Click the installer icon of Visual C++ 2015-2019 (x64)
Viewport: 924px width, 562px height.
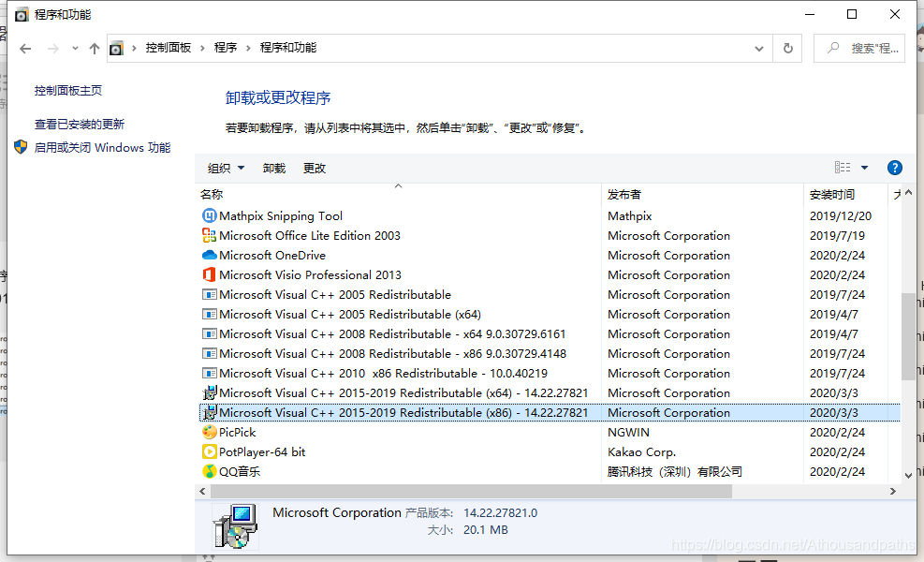click(x=209, y=392)
